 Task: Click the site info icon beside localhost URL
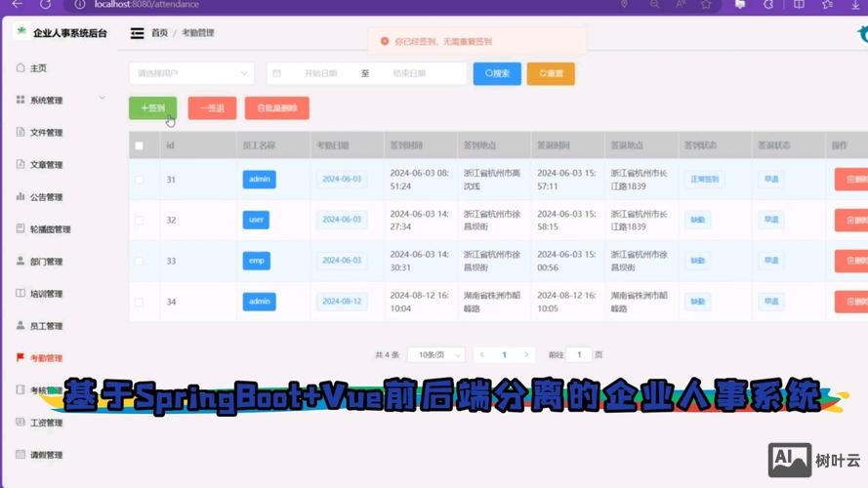pos(80,5)
